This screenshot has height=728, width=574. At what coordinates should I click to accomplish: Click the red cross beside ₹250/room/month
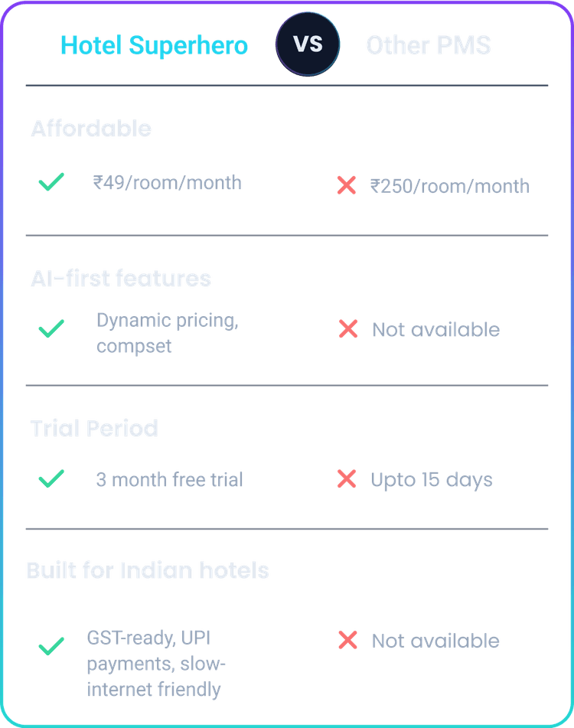click(x=347, y=185)
